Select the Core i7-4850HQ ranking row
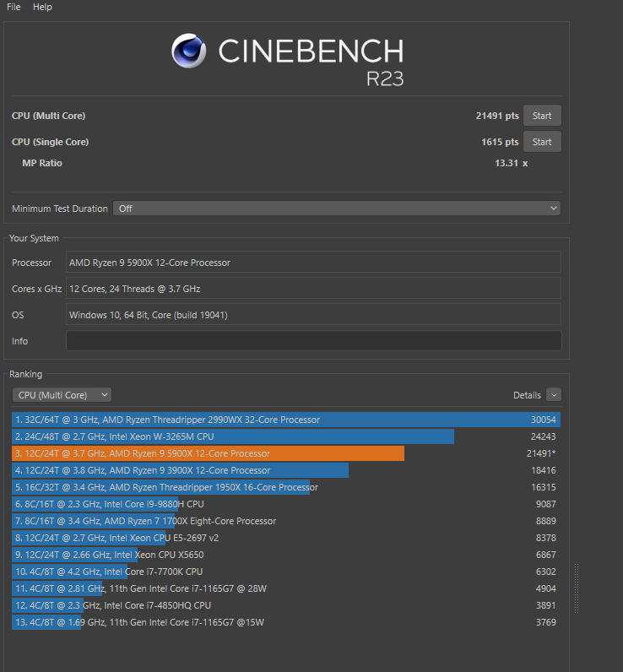 286,605
